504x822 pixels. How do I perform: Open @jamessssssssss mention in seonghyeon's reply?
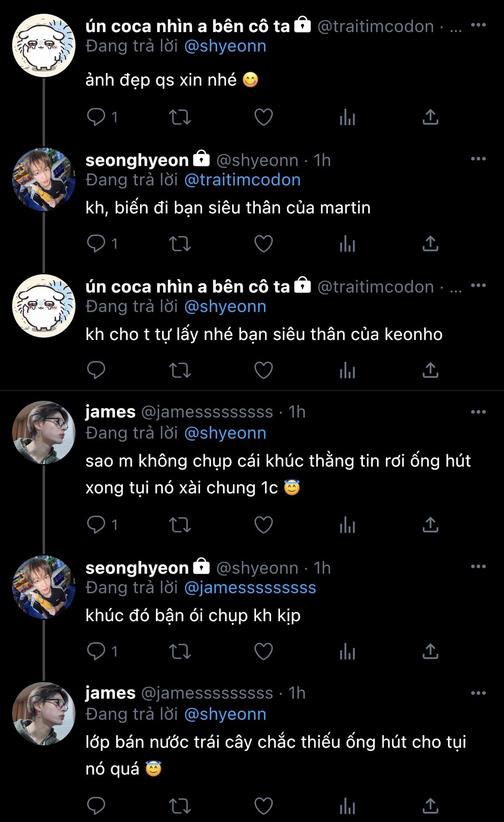click(x=250, y=588)
